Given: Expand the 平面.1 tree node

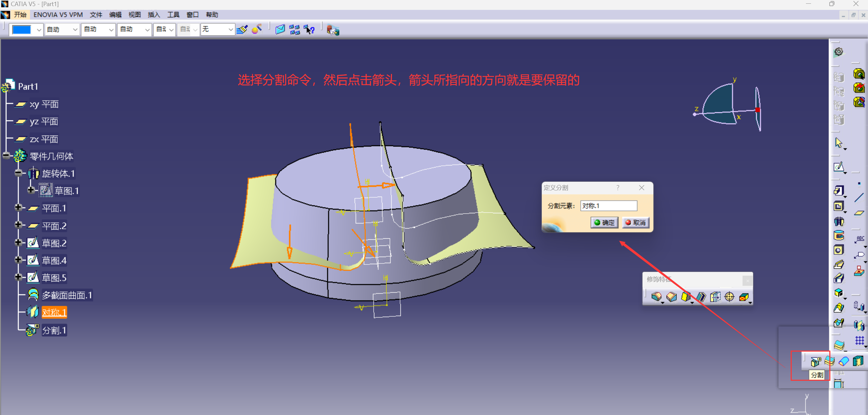Looking at the screenshot, I should (x=18, y=207).
